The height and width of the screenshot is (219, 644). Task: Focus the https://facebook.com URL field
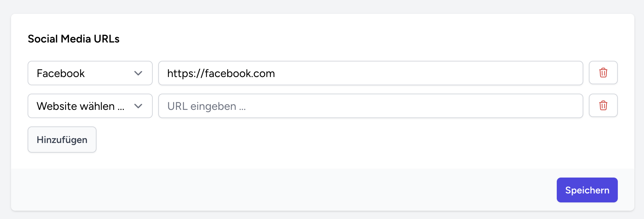click(371, 73)
